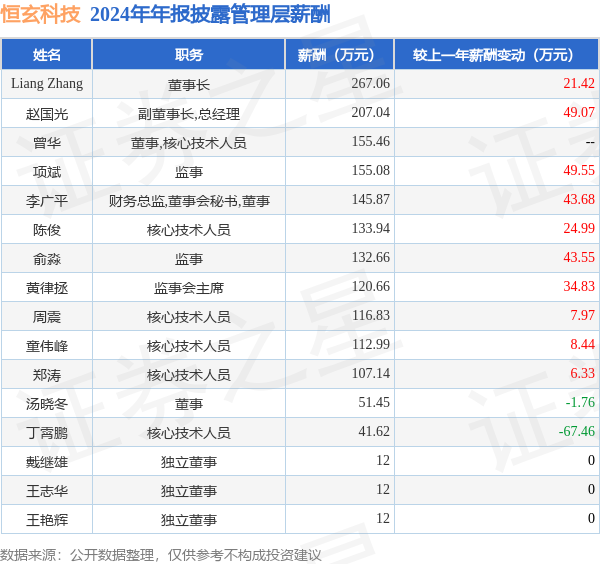Viewport: 600px width, 564px height.
Task: Click the change value 21.42
Action: [579, 83]
